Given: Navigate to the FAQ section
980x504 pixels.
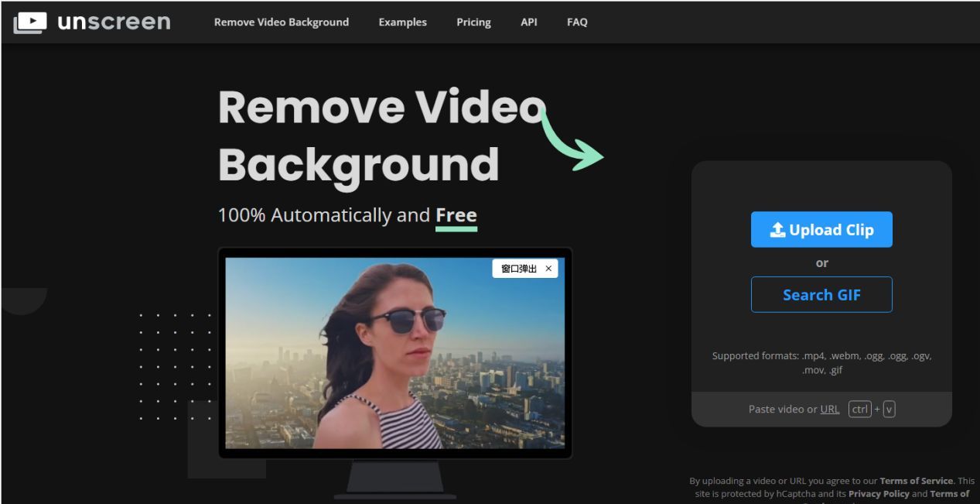Looking at the screenshot, I should coord(577,22).
